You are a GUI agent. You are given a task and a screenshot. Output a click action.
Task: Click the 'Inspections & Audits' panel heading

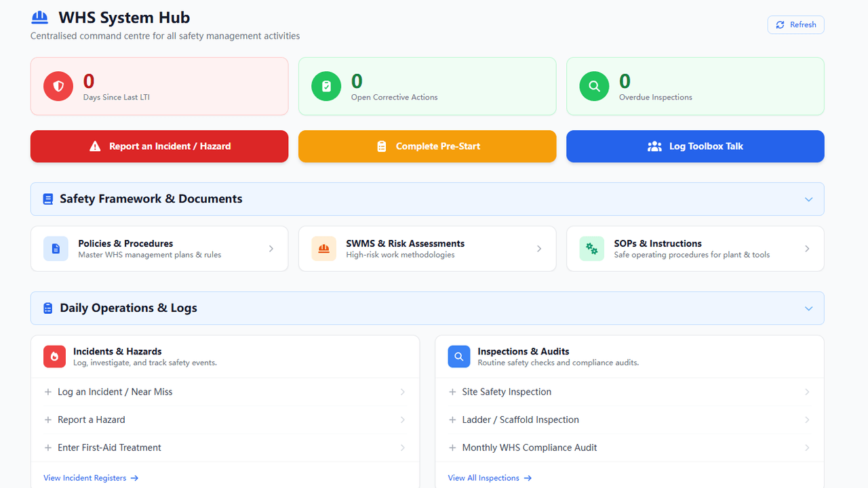524,351
